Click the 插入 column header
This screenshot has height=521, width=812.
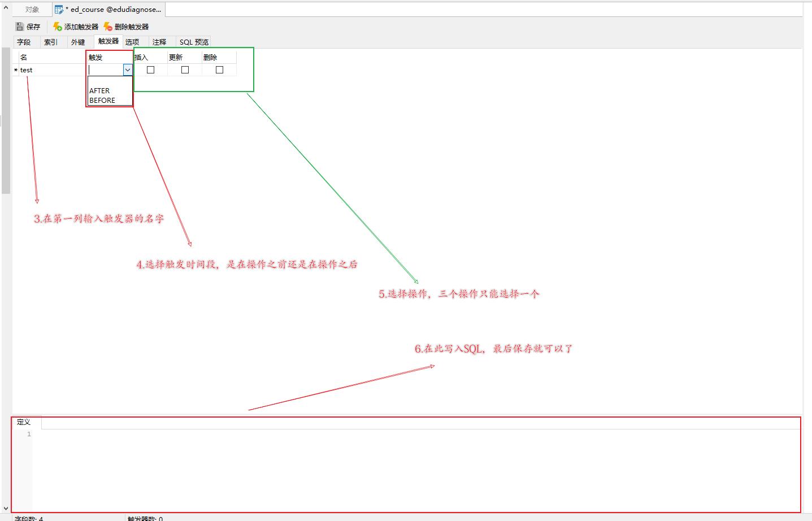coord(150,57)
